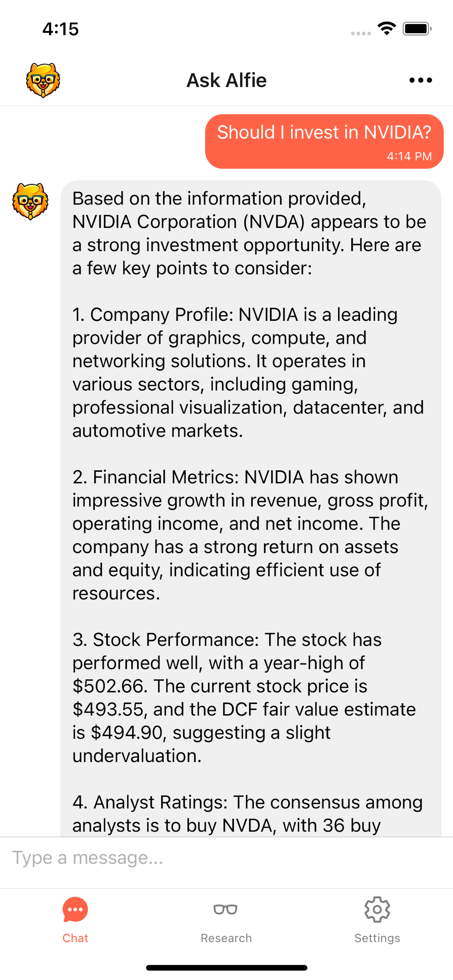Screen dimensions: 453x980
Task: Tap the "Should I invest in NVIDIA?" bubble
Action: click(324, 141)
